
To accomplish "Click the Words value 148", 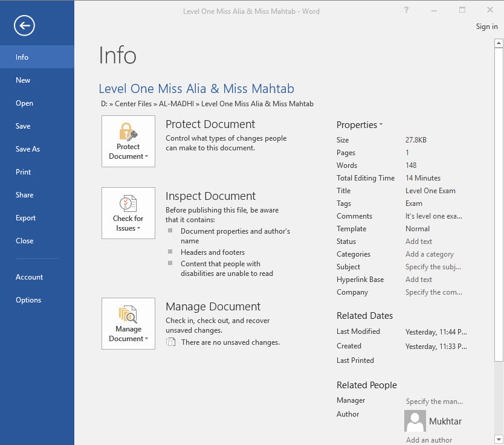I will click(x=411, y=165).
